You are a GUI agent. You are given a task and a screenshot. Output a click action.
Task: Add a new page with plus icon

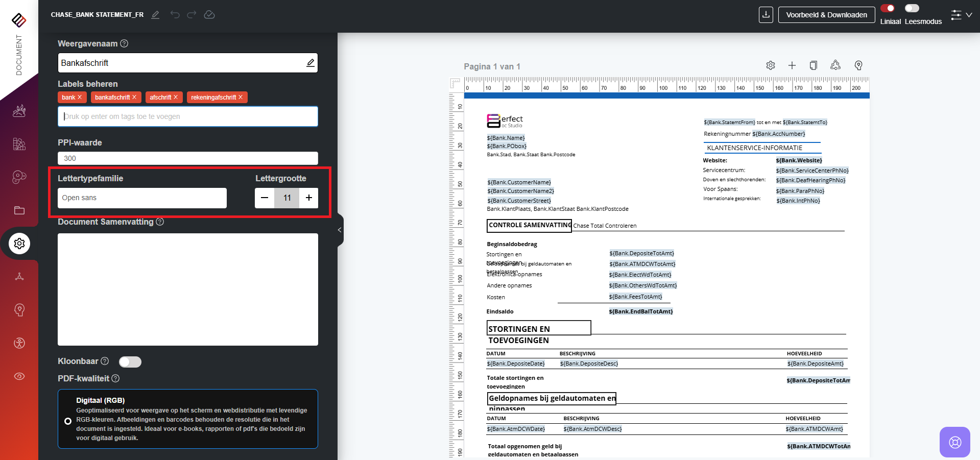[792, 65]
